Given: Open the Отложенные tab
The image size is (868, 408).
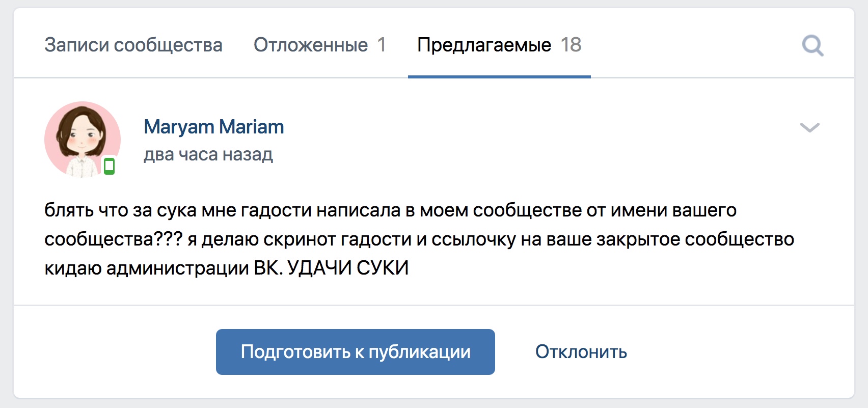Looking at the screenshot, I should (311, 45).
